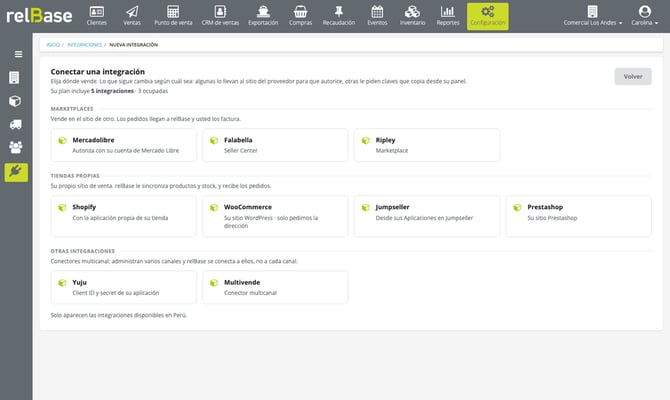Viewport: 670px width, 400px height.
Task: Open the Reportes chart icon
Action: 448,12
